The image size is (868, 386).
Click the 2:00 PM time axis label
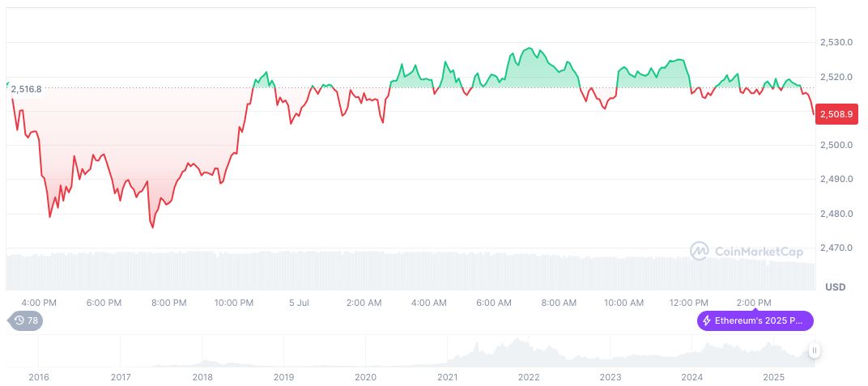tap(754, 303)
